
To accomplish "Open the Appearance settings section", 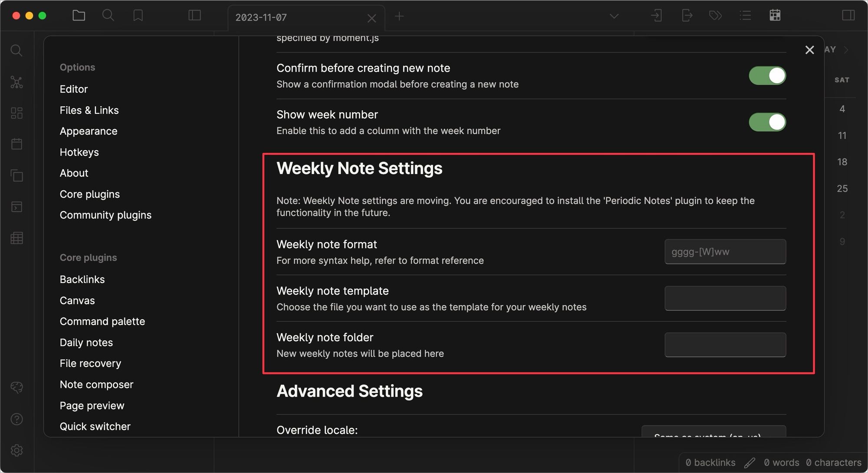I will pos(89,131).
